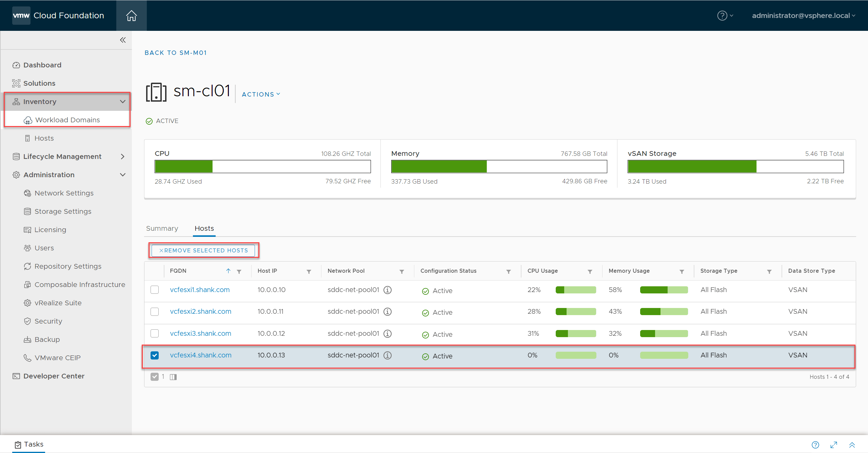Screen dimensions: 868x453
Task: Open the ACTIONS dropdown for sm-cl01
Action: [261, 95]
